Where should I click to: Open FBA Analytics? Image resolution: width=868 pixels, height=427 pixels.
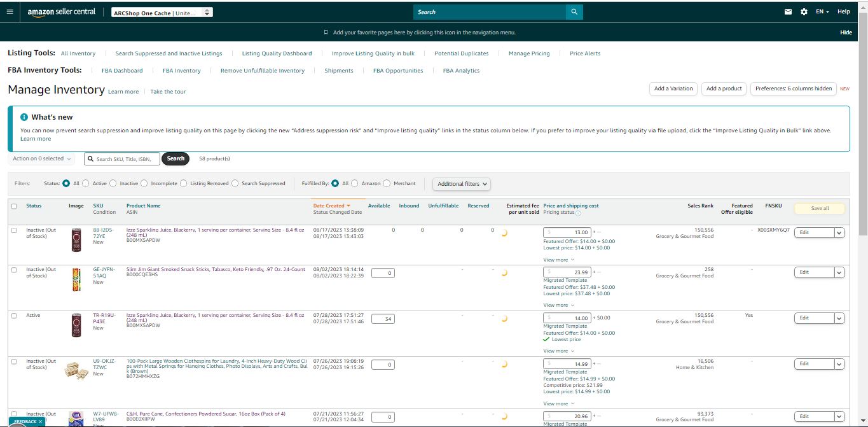(x=461, y=71)
